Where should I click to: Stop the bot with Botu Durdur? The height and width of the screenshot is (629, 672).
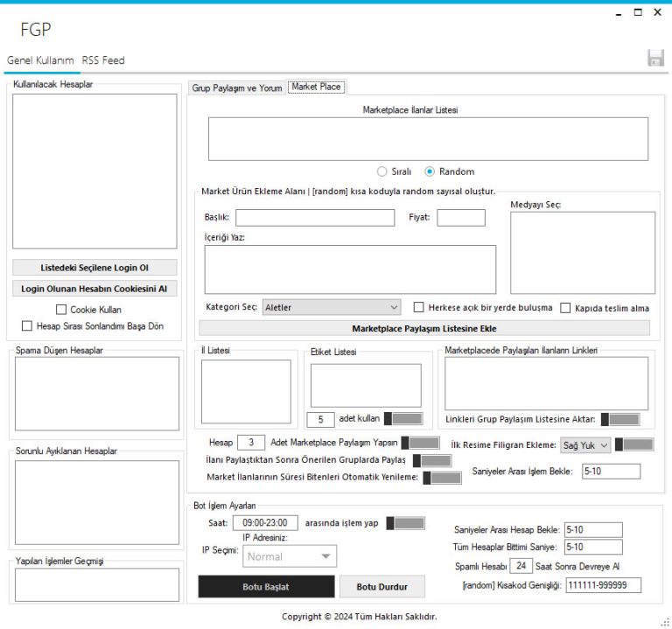(x=381, y=586)
